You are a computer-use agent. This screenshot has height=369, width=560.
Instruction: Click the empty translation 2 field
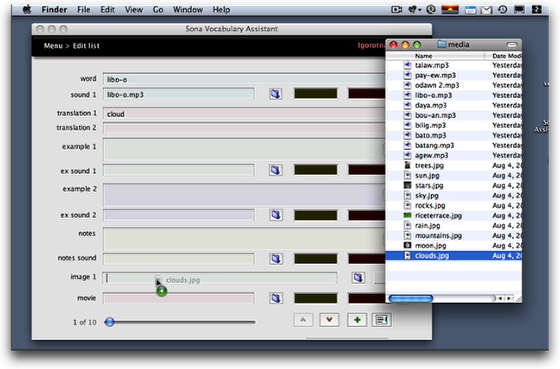tap(244, 128)
